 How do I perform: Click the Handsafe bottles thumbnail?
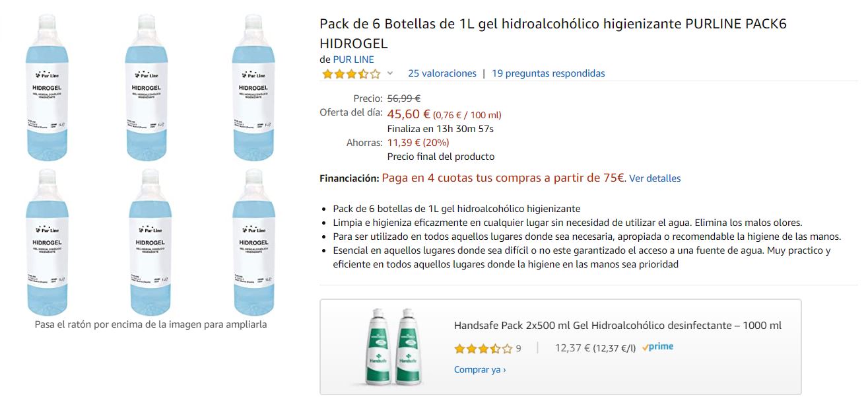click(393, 347)
